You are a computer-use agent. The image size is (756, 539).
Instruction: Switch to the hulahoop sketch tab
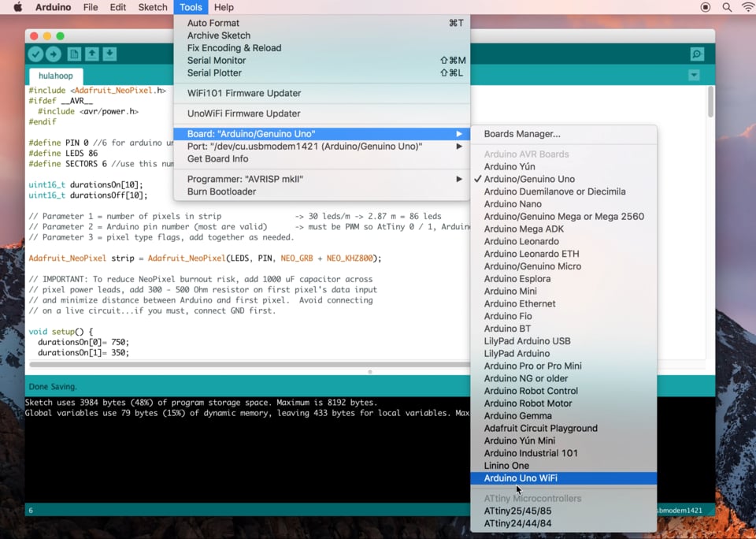(x=56, y=76)
